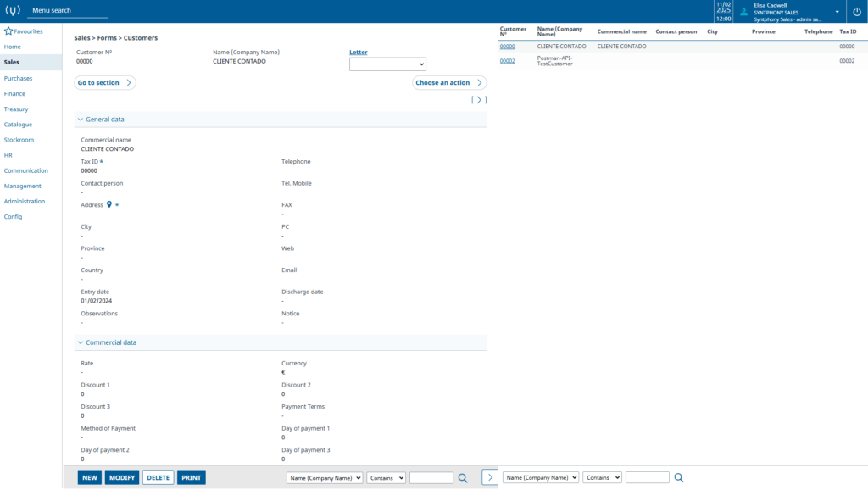Open list filter field Name (Company Name) dropdown
This screenshot has height=490, width=868.
coord(540,477)
